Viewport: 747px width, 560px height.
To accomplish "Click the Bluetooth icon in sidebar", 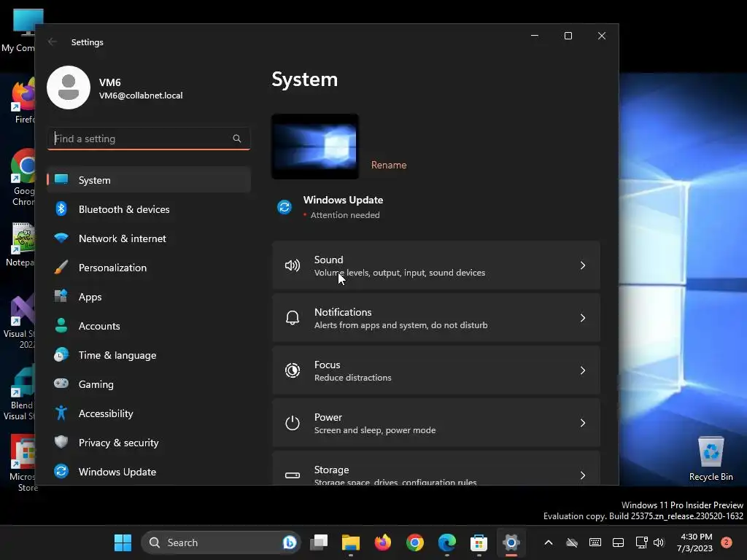I will pos(61,209).
